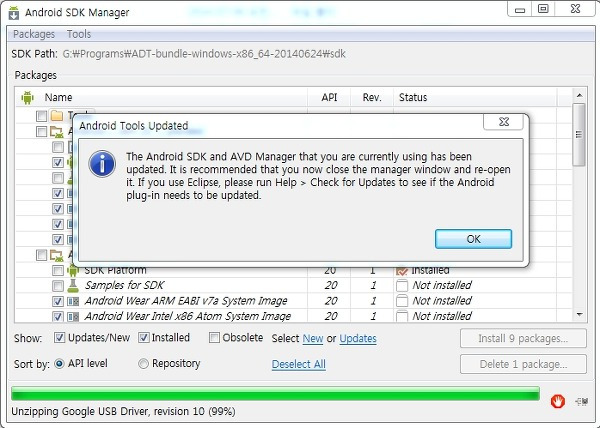Minimize the Android SDK Manager window
This screenshot has height=428, width=600.
(520, 9)
